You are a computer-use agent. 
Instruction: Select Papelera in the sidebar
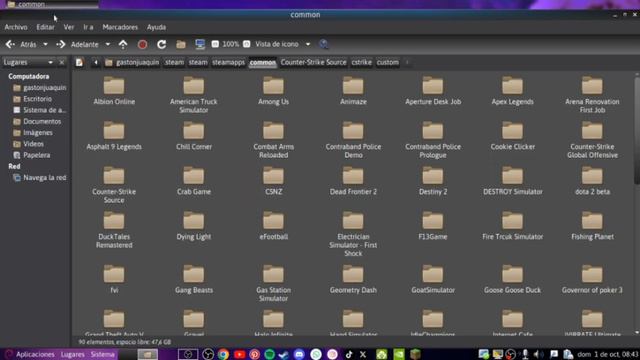32,155
